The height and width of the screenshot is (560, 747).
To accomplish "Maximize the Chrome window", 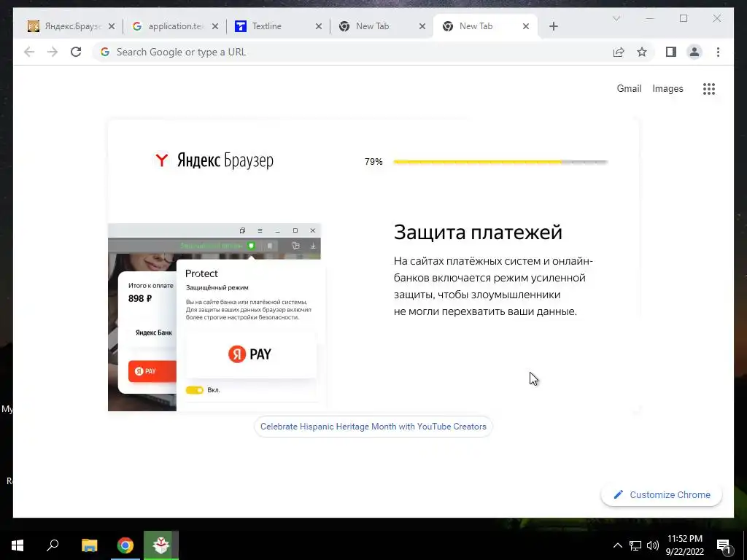I will [x=684, y=18].
